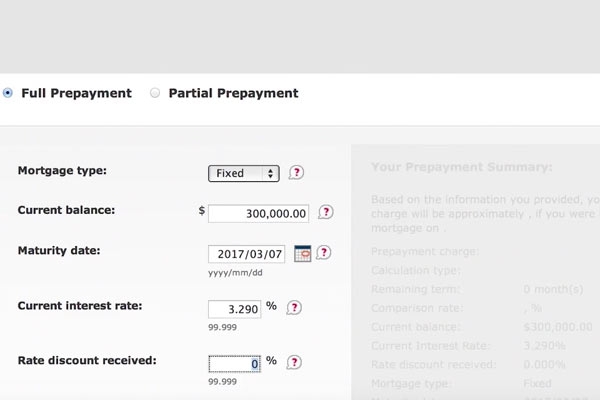Click the 0 month(s) remaining term value
Viewport: 600px width, 400px height.
pyautogui.click(x=553, y=289)
